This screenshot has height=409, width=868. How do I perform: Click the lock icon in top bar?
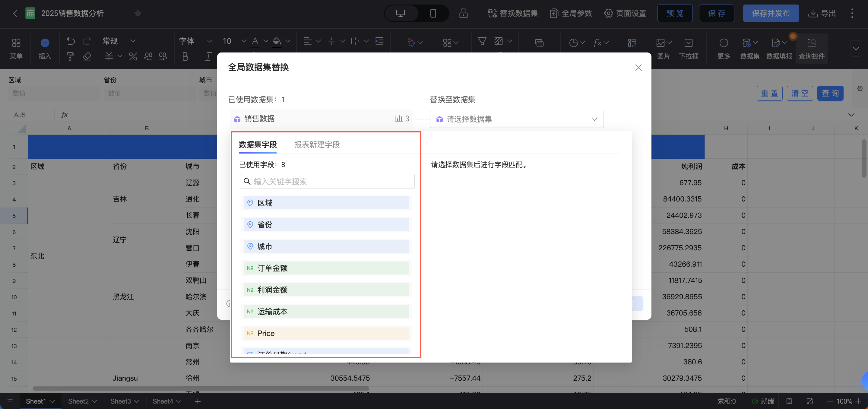click(463, 14)
